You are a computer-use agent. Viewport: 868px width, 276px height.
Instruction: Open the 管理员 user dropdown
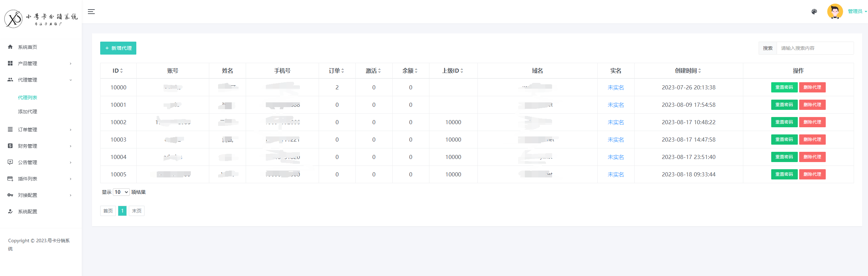[x=857, y=12]
